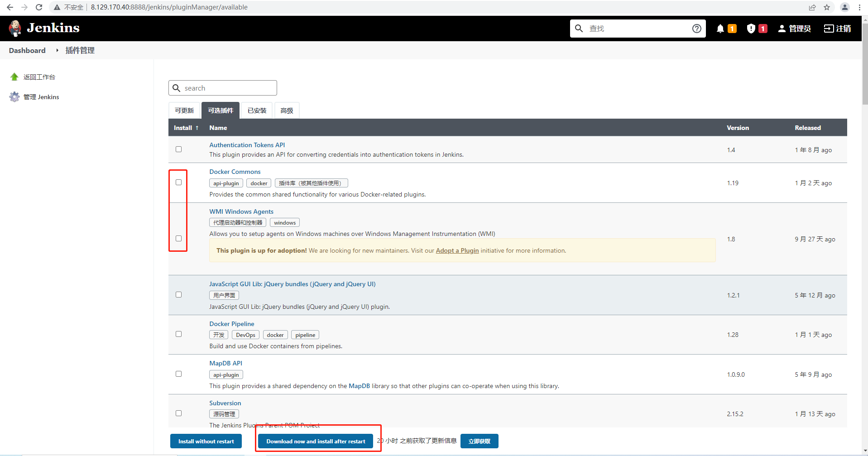Enable the WMI Windows Agents checkbox
The image size is (868, 456).
pos(178,238)
